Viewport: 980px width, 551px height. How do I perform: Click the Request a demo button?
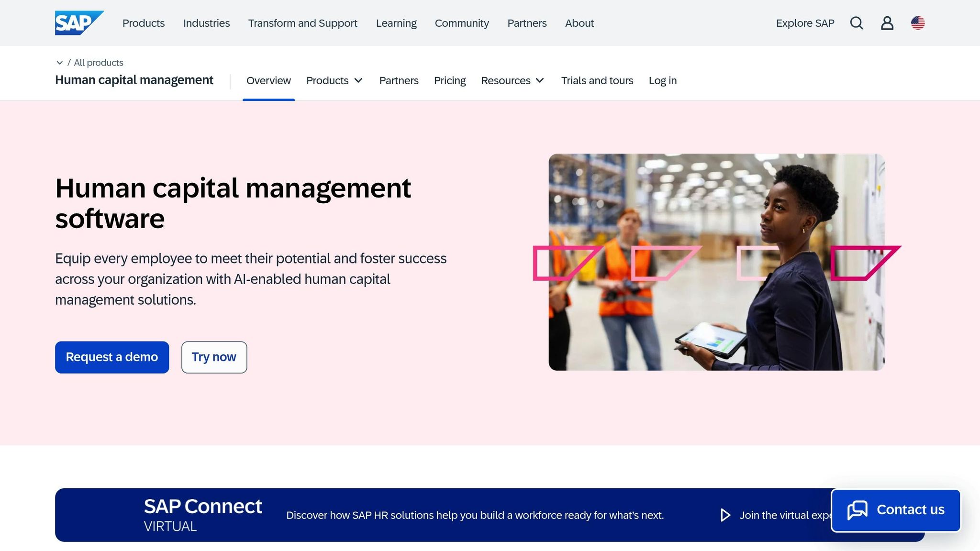point(112,357)
